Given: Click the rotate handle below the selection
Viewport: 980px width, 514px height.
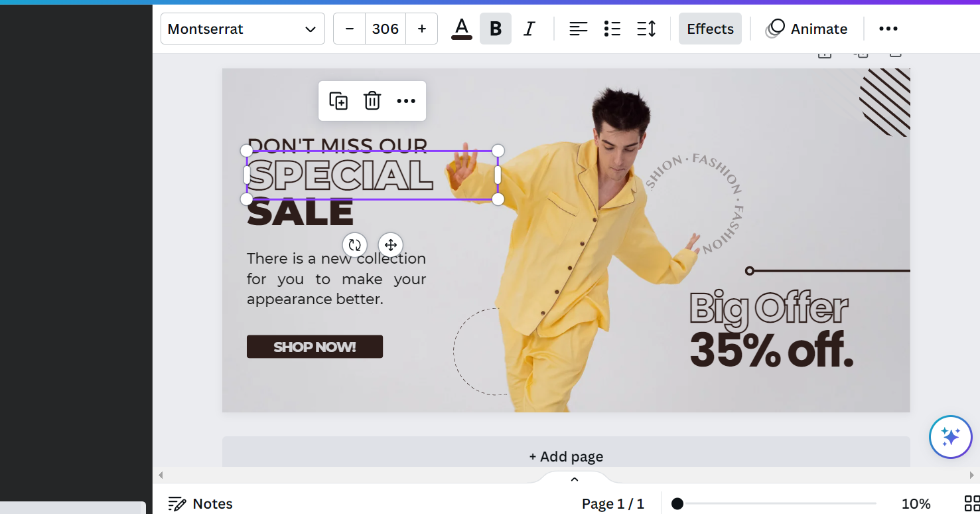Looking at the screenshot, I should coord(355,244).
